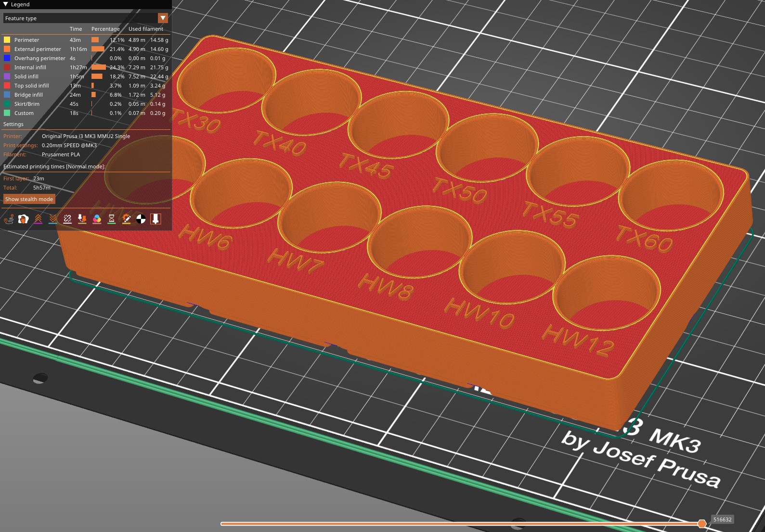Toggle Tool changes visibility icon
Image resolution: width=765 pixels, height=532 pixels.
pyautogui.click(x=82, y=219)
